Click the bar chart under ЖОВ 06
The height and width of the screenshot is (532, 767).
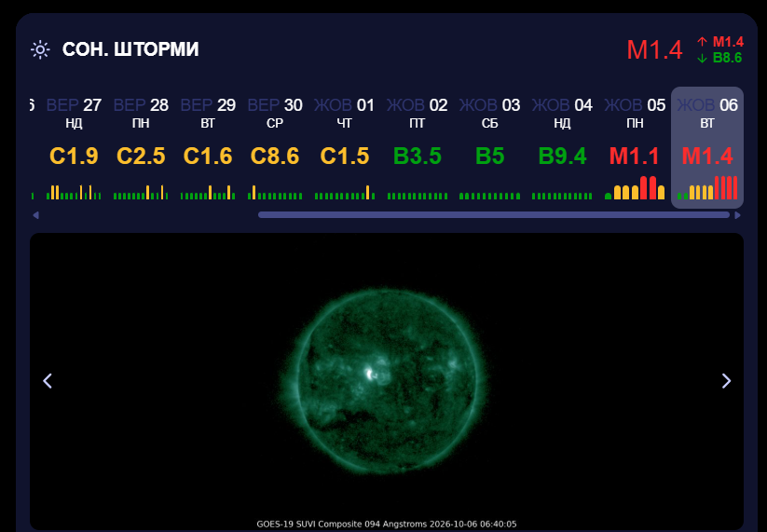click(x=707, y=188)
